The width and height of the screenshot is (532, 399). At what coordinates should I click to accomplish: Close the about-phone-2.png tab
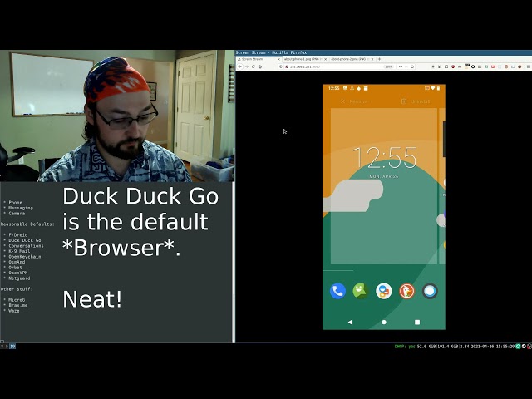(372, 59)
